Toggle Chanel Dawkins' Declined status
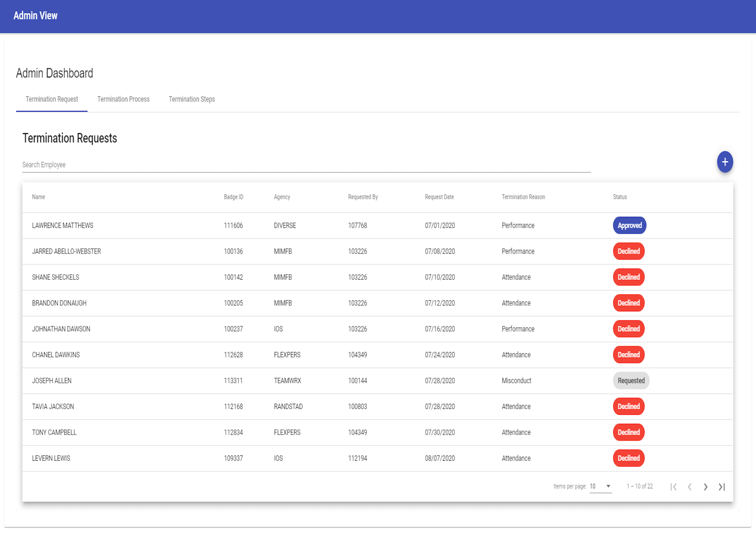The image size is (756, 542). click(628, 354)
